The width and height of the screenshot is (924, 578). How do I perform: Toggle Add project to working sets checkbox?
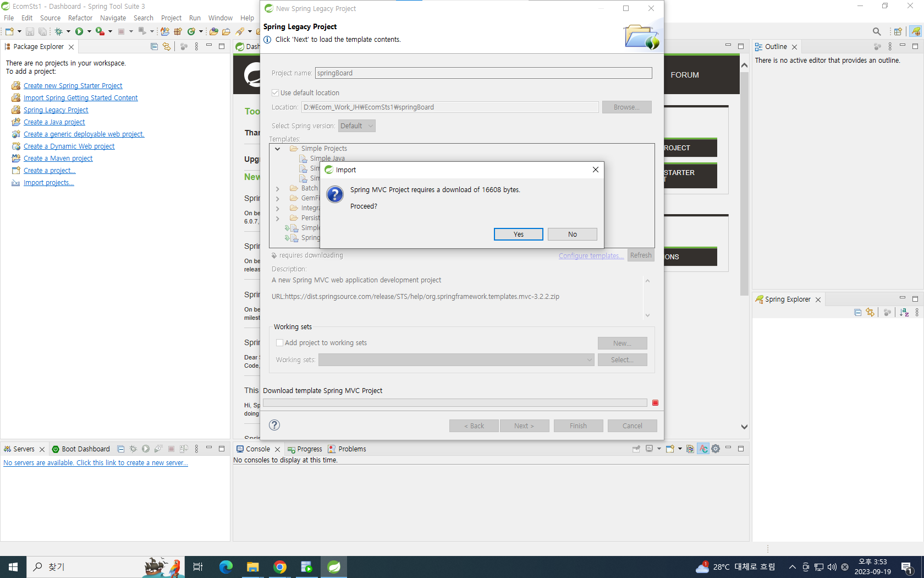(279, 343)
